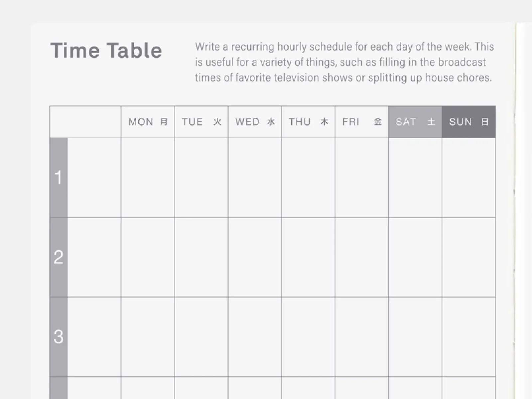Click the description paragraph about recurring schedule
The height and width of the screenshot is (399, 532).
click(344, 62)
